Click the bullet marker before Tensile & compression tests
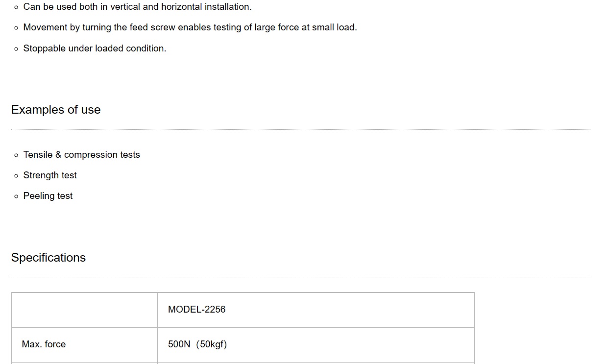Image resolution: width=609 pixels, height=364 pixels. point(16,155)
